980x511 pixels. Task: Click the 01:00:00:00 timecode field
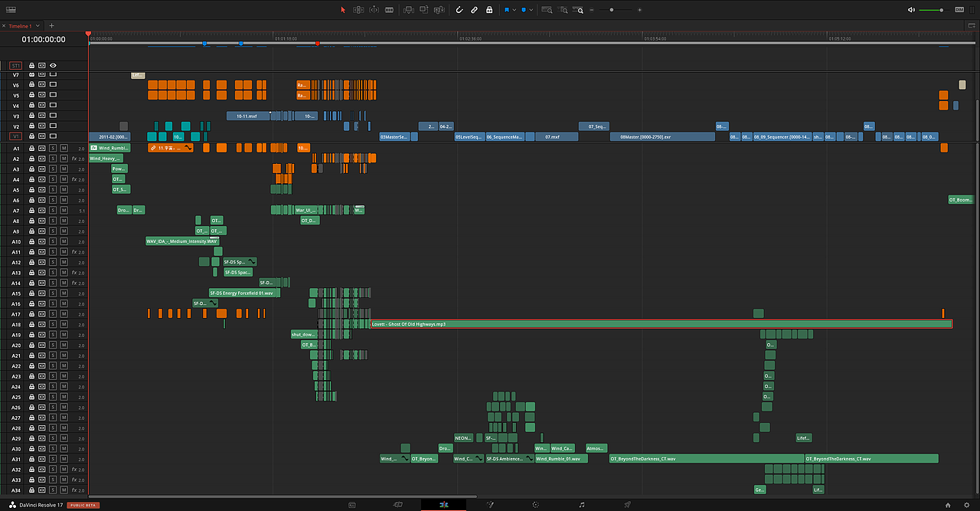click(44, 39)
